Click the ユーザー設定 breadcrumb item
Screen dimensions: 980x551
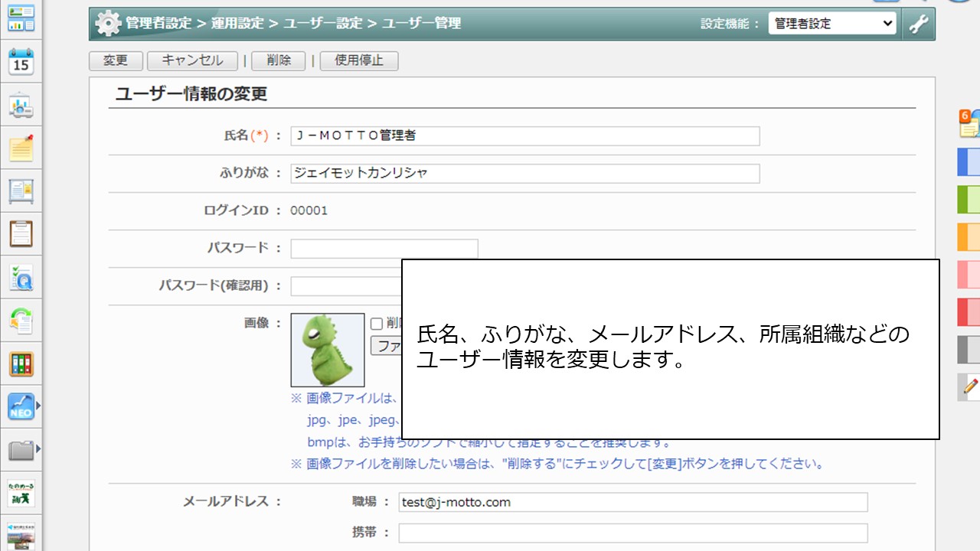(322, 24)
